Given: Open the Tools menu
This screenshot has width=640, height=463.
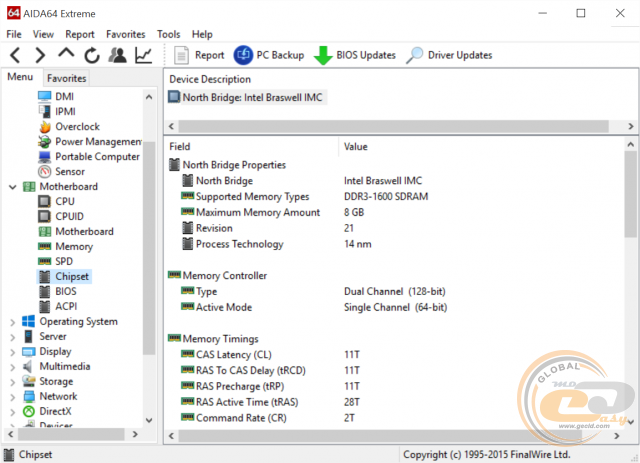Looking at the screenshot, I should [x=169, y=34].
